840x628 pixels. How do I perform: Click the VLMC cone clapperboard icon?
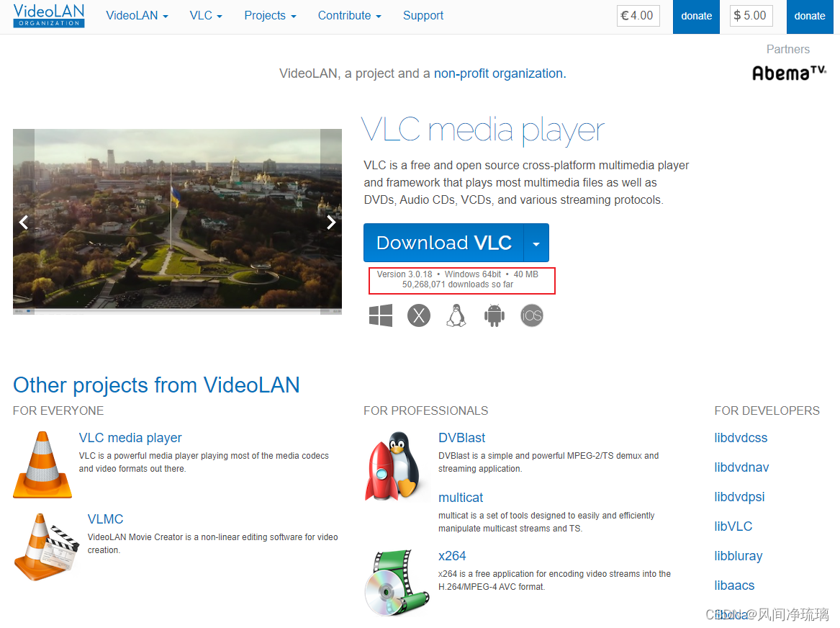(x=46, y=547)
